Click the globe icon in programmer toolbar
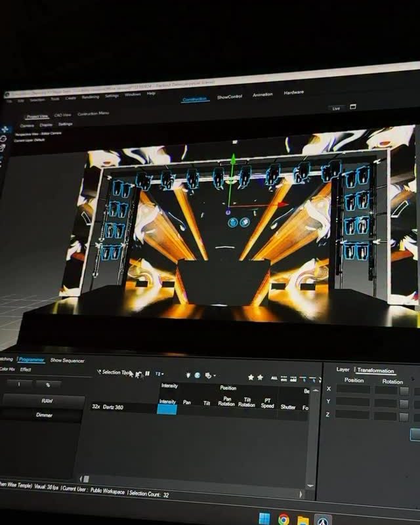 pyautogui.click(x=198, y=375)
